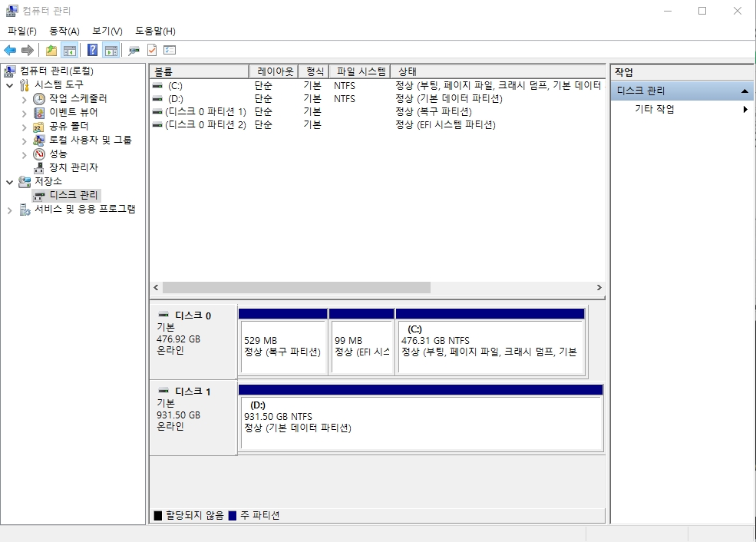The image size is (756, 542).
Task: Sort by the 형식 column header
Action: click(313, 71)
